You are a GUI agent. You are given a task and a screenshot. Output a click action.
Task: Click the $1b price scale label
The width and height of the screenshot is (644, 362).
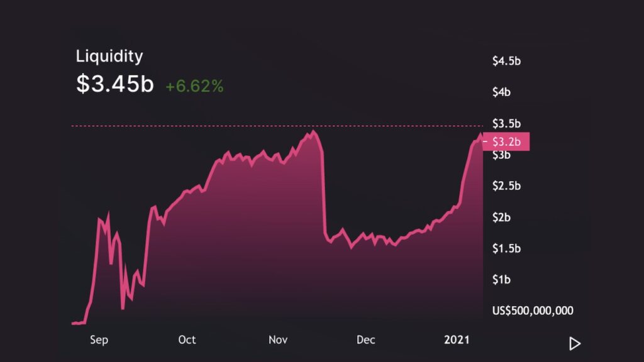tap(501, 280)
